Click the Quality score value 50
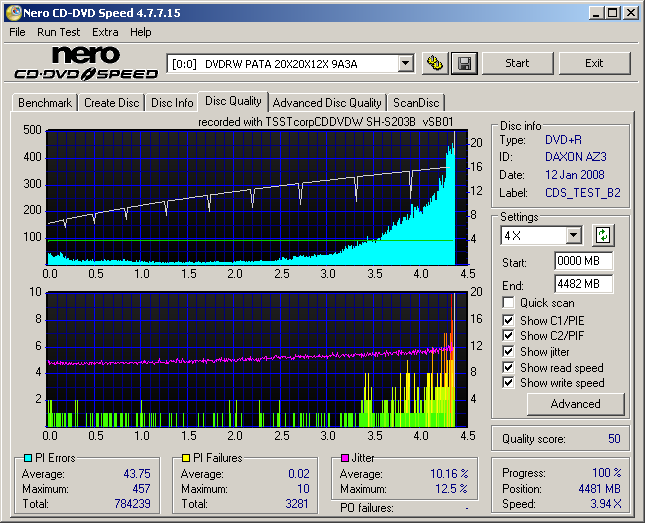The height and width of the screenshot is (523, 645). point(614,439)
